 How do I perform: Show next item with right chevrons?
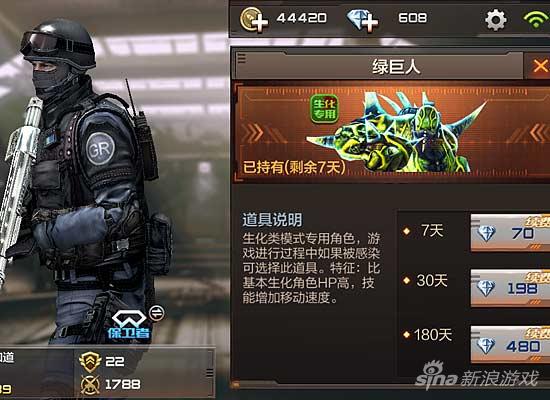click(539, 133)
